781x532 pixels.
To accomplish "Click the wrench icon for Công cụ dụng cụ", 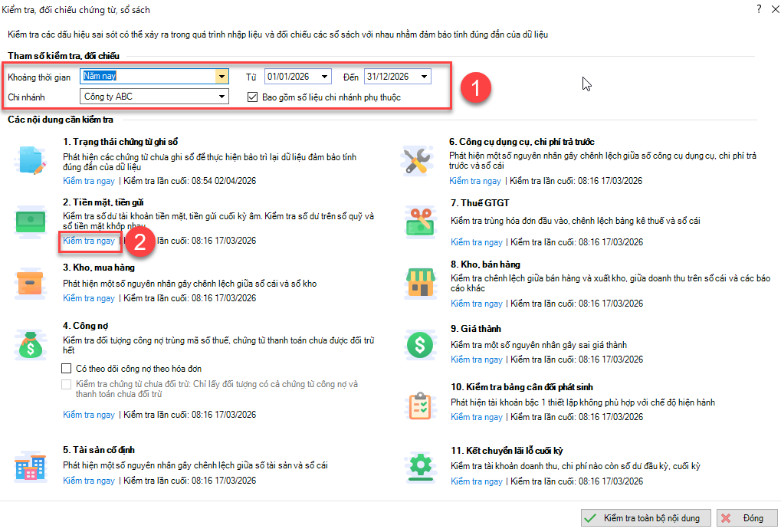I will tap(416, 161).
